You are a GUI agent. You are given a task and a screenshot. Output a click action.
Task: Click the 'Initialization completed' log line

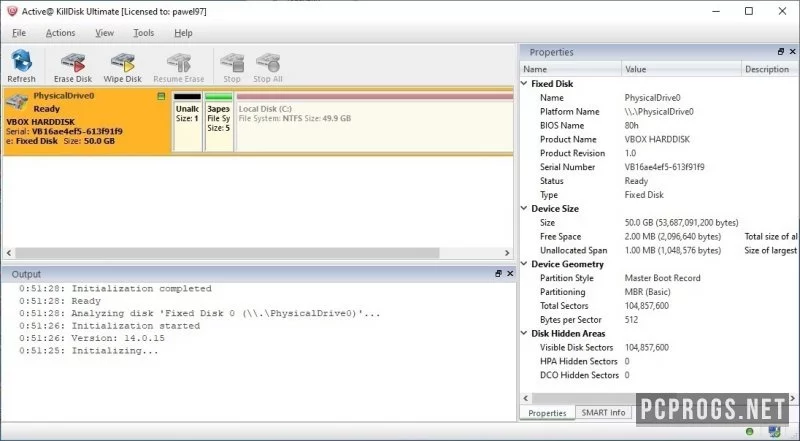(115, 288)
